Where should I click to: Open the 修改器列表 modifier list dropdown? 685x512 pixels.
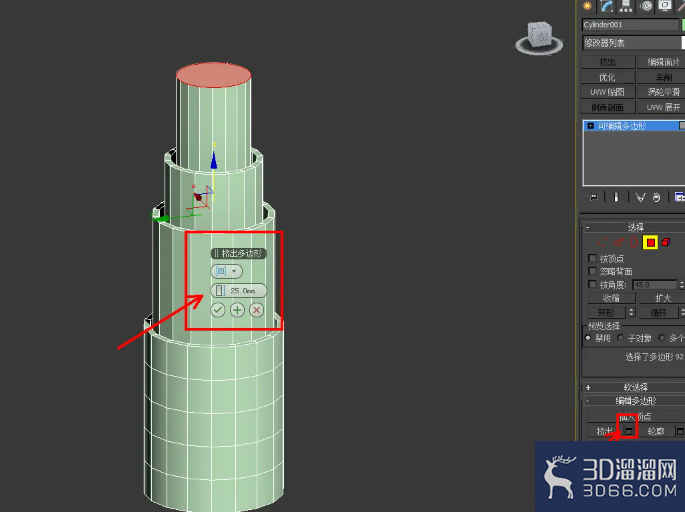pos(633,43)
